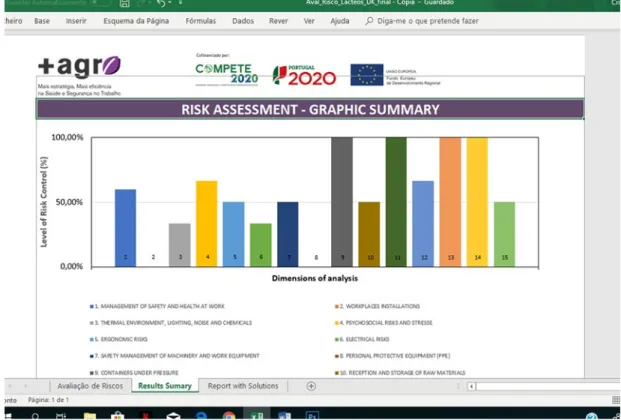Open Microsoft Word from the taskbar
This screenshot has height=420, width=621.
[284, 416]
